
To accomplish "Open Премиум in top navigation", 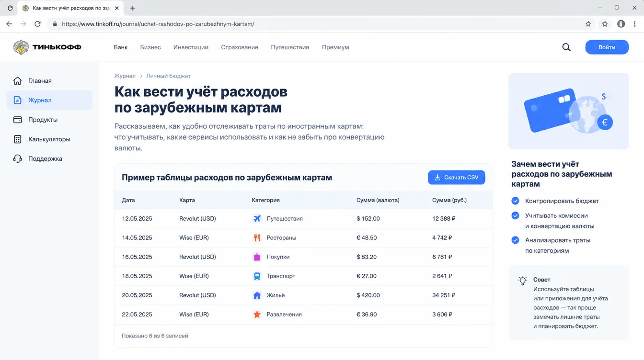I will [x=335, y=47].
